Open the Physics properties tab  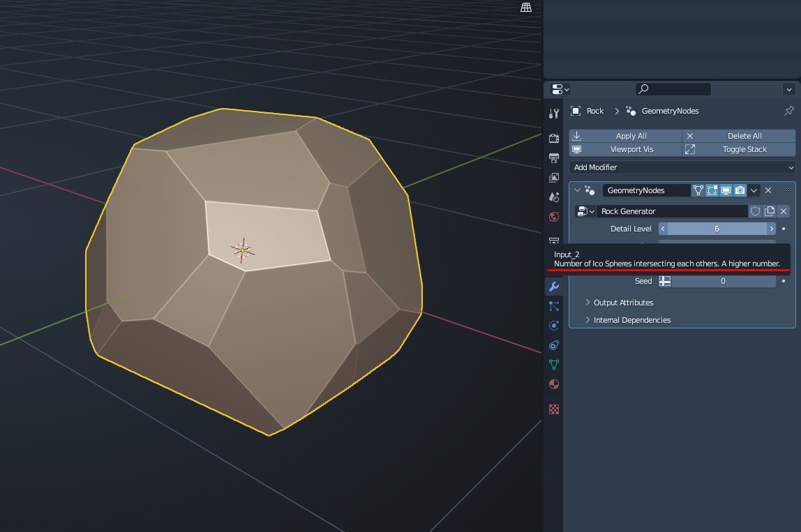[554, 326]
